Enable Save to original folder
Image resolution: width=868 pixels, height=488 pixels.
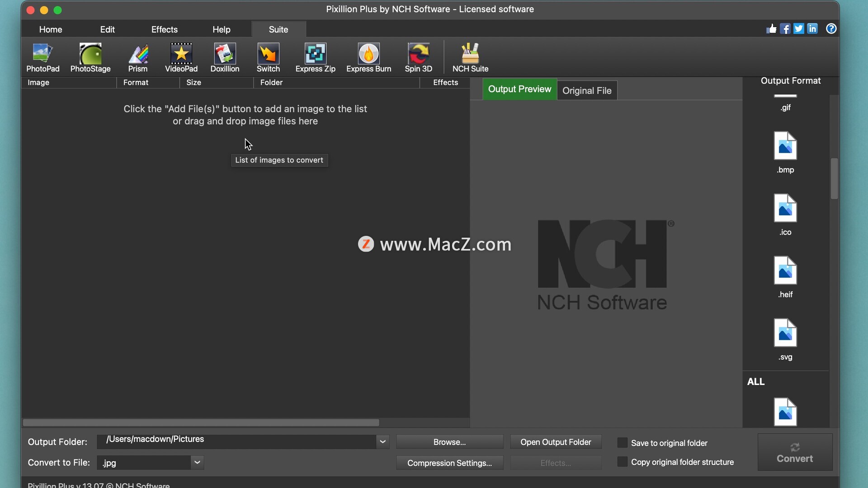pyautogui.click(x=623, y=443)
